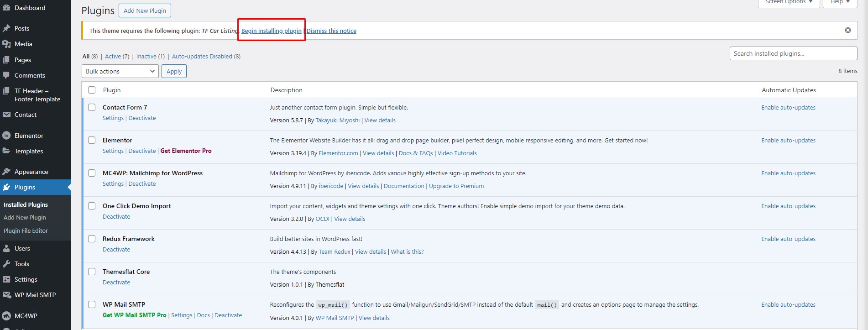This screenshot has width=868, height=330.
Task: Check the Themesflat Core checkbox
Action: tap(92, 272)
